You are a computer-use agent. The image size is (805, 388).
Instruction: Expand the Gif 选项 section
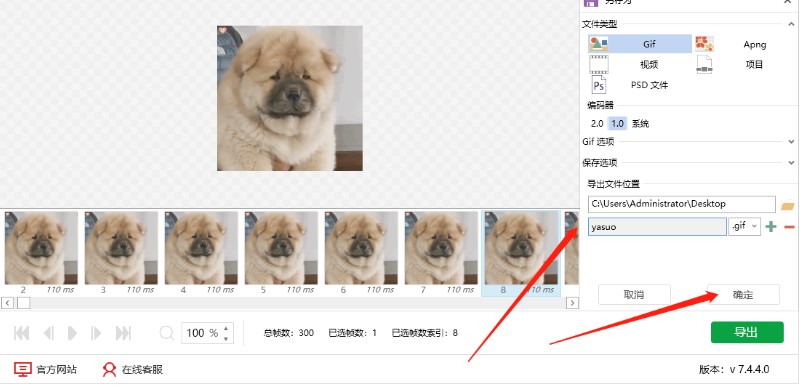click(x=791, y=142)
